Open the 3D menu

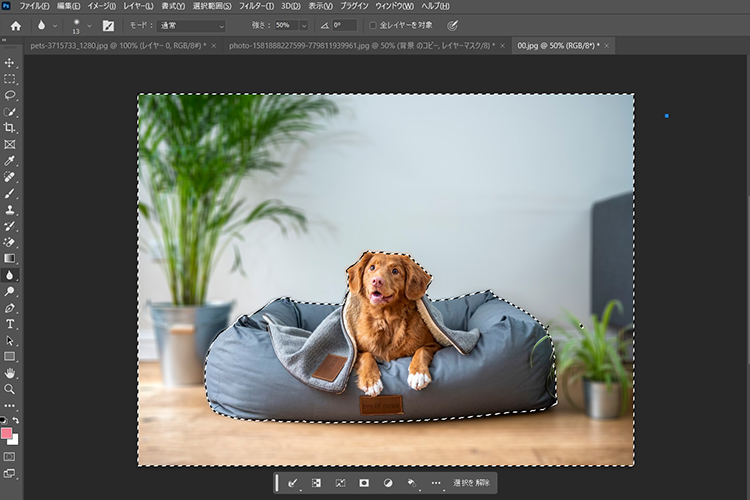coord(290,6)
